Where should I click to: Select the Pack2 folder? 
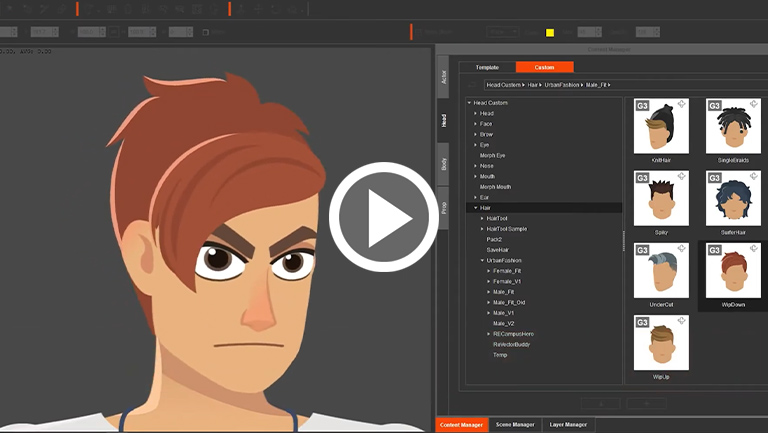point(494,240)
